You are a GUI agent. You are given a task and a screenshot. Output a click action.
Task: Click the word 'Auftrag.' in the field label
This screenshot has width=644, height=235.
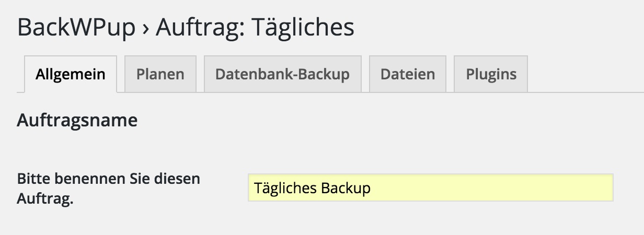[x=44, y=199]
